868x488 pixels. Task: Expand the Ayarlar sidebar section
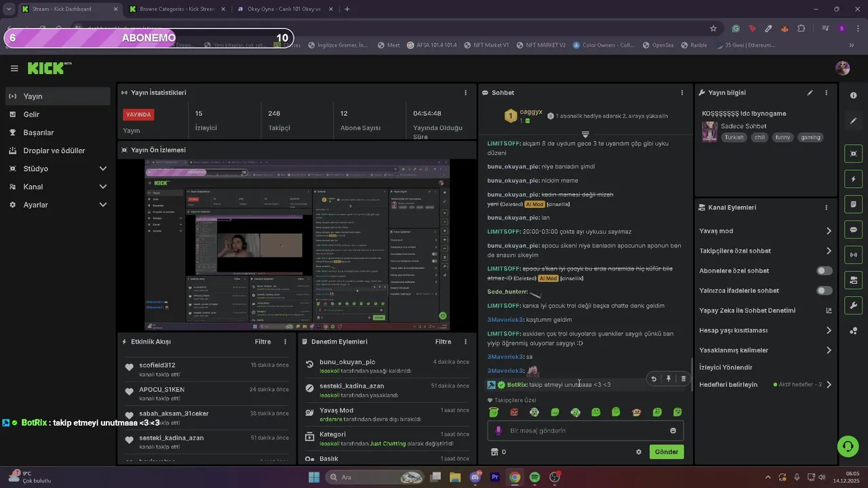pos(58,205)
